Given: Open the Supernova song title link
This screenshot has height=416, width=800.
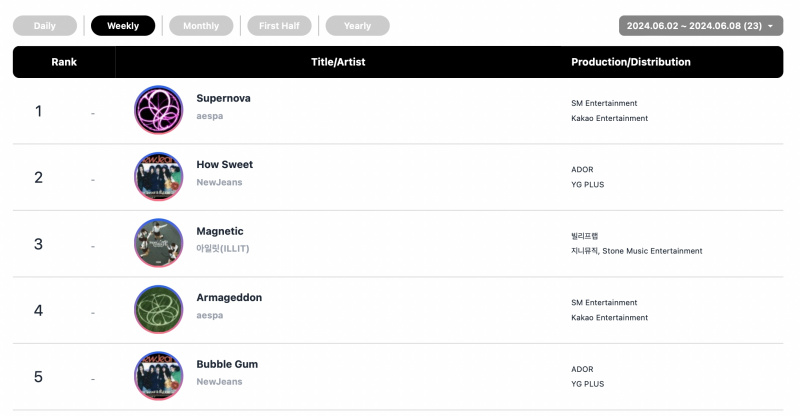Looking at the screenshot, I should tap(223, 98).
